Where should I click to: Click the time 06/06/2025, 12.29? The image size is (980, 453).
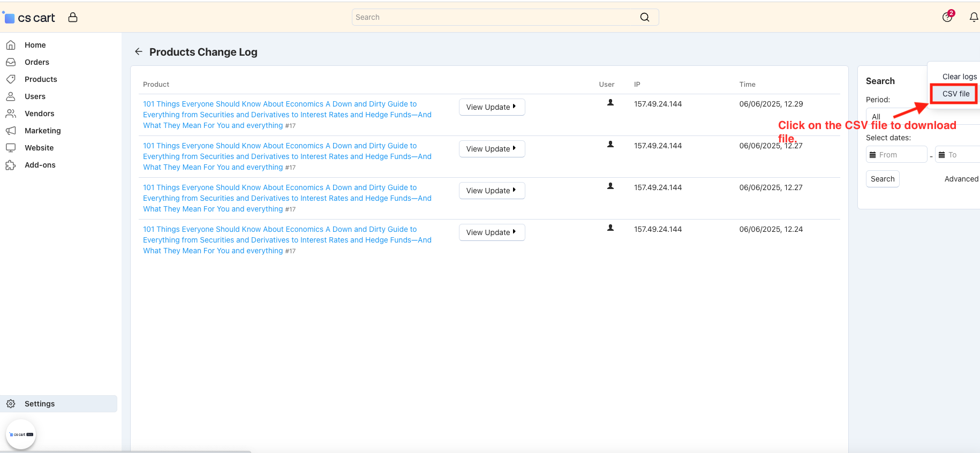pyautogui.click(x=771, y=104)
